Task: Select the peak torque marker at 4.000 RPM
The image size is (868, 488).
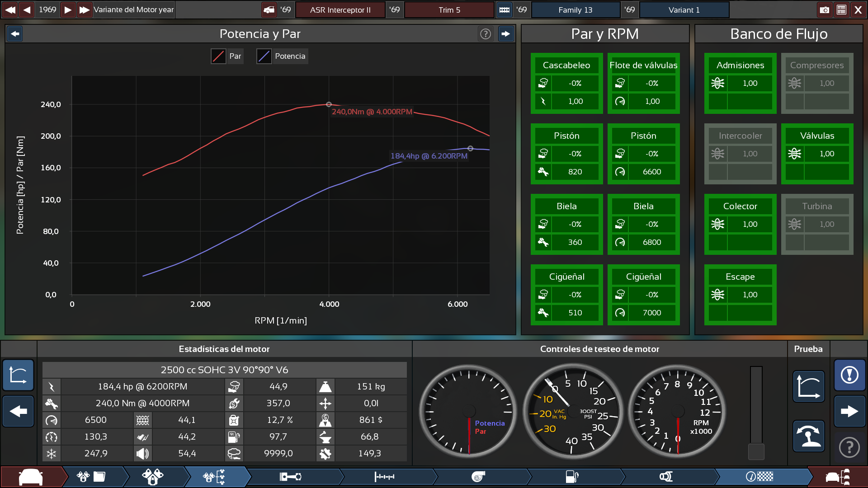Action: [x=329, y=104]
